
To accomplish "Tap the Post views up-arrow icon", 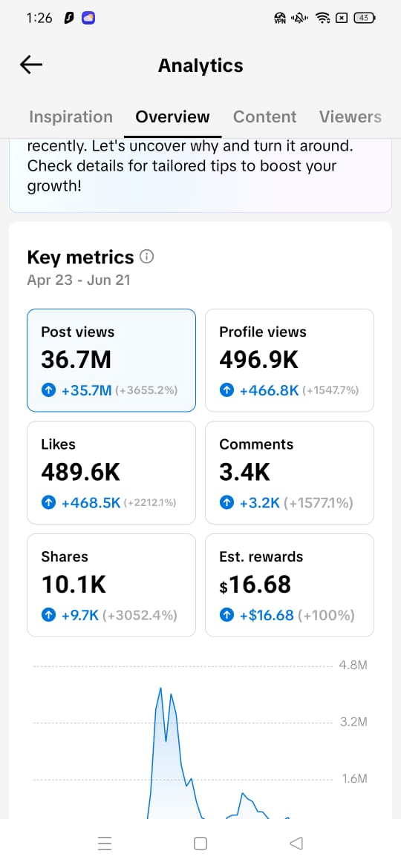I will (x=49, y=390).
